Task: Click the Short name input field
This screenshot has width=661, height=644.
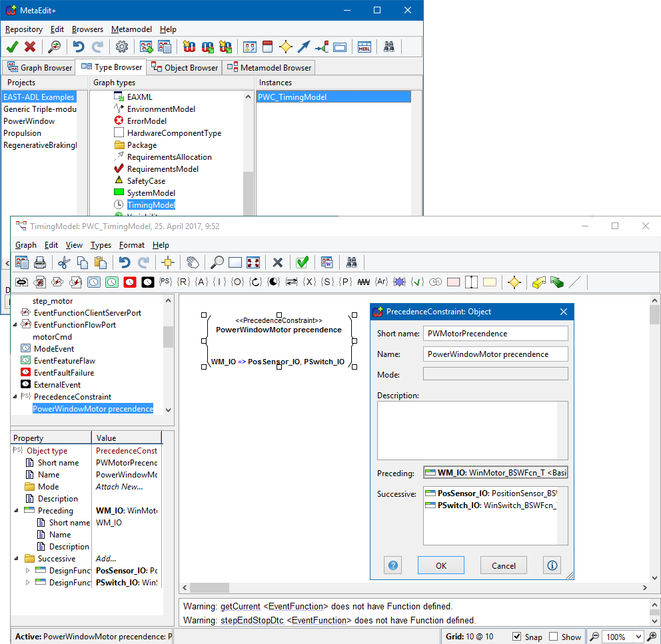Action: tap(495, 333)
